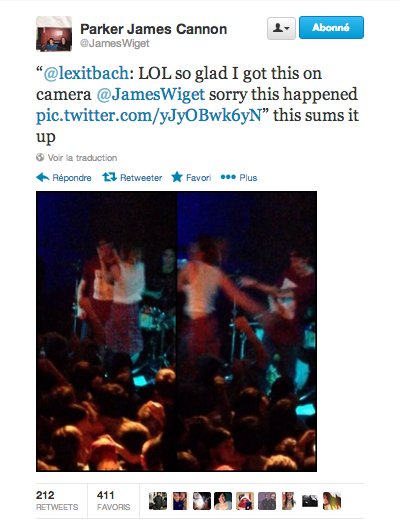Viewport: 400px width, 527px height.
Task: View the 212 Retweets count
Action: (x=57, y=501)
